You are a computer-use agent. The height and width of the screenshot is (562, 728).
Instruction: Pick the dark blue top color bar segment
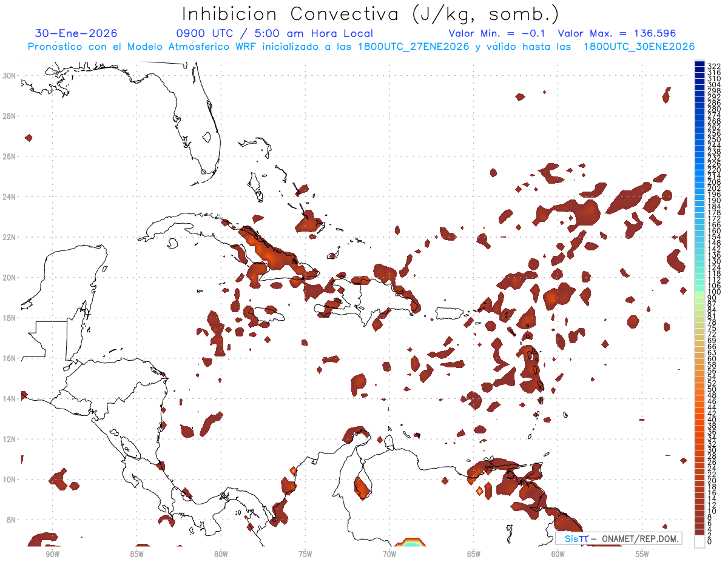pos(700,64)
